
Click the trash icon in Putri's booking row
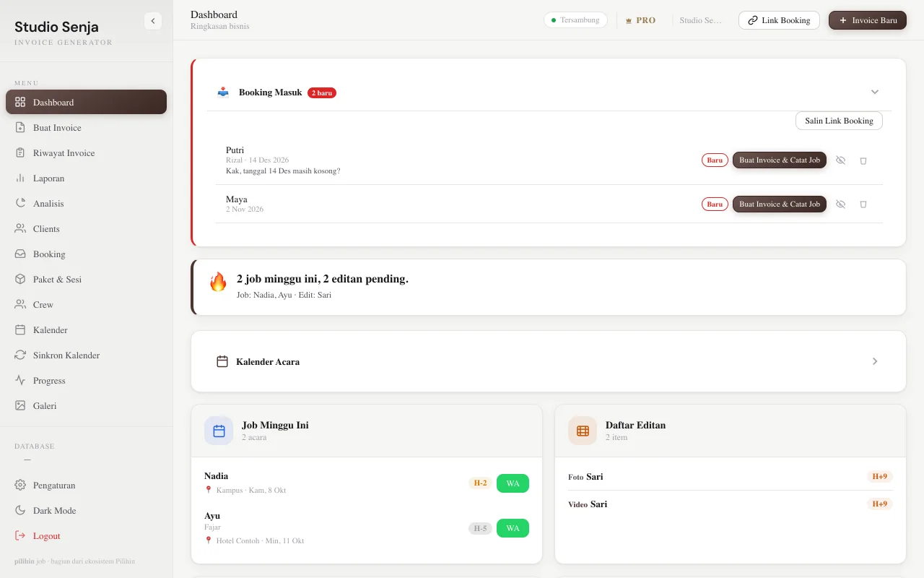pos(863,160)
